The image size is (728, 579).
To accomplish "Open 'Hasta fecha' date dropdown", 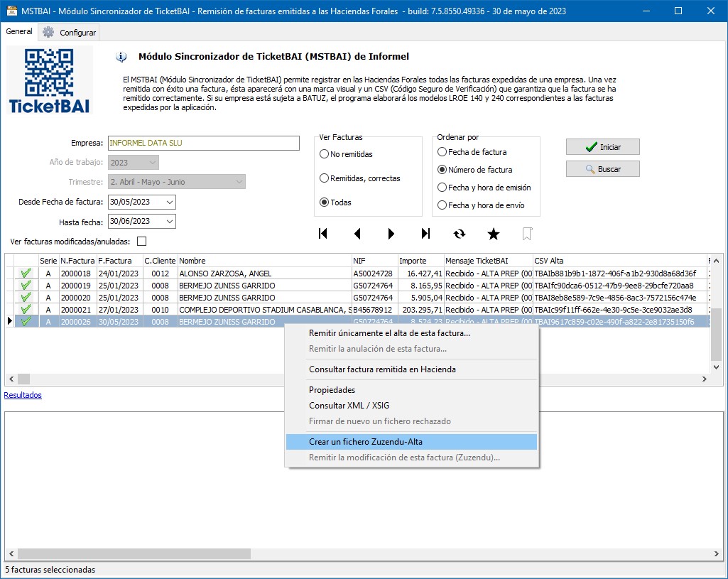I will point(170,222).
